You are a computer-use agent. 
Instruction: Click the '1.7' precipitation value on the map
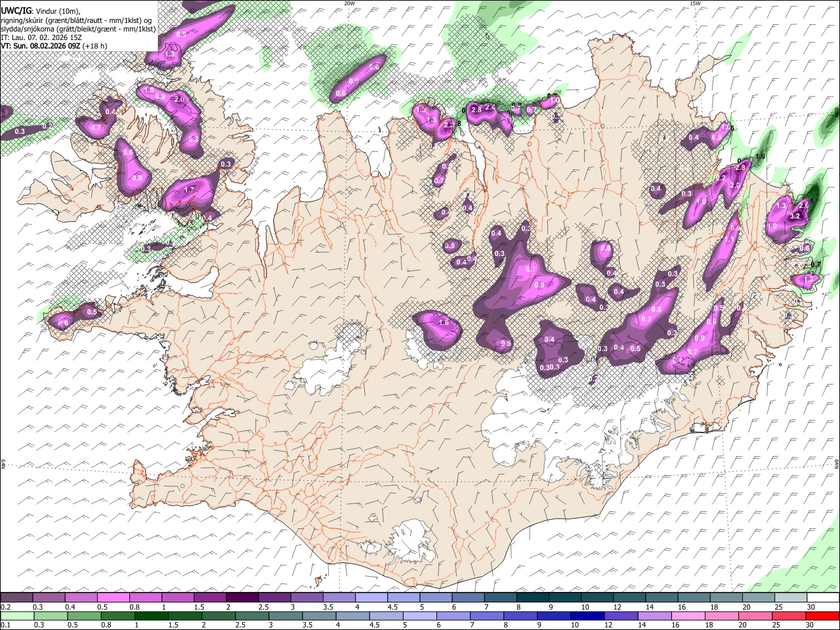190,190
